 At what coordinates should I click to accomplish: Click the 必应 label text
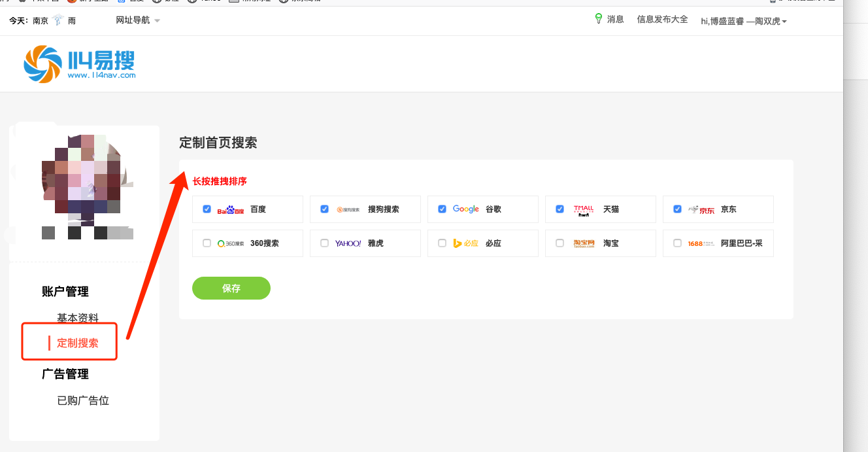[493, 243]
